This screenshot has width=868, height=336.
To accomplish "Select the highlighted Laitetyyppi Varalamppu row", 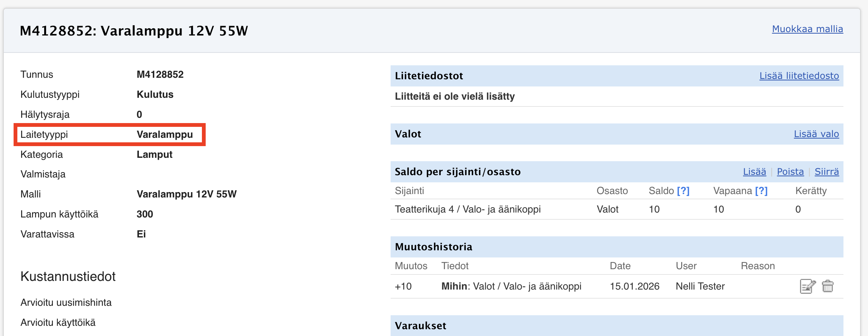I will 109,134.
